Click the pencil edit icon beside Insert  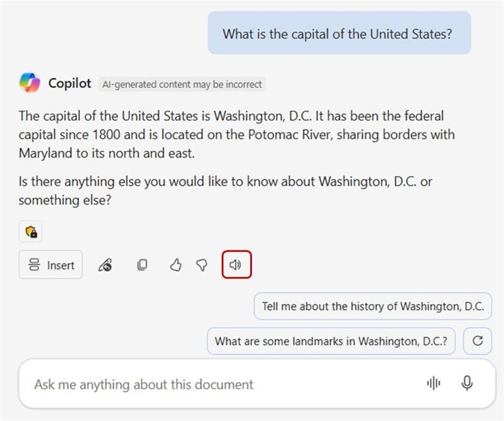(x=105, y=265)
